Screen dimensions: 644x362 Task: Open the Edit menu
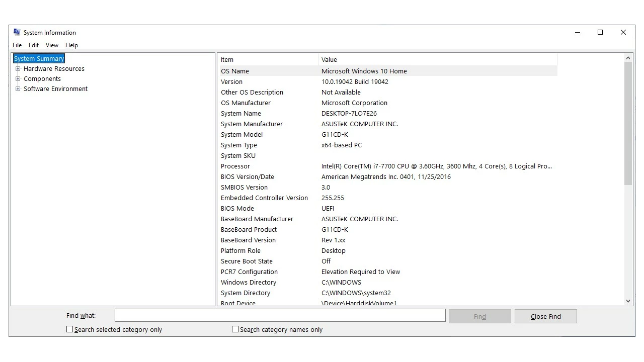click(x=34, y=45)
